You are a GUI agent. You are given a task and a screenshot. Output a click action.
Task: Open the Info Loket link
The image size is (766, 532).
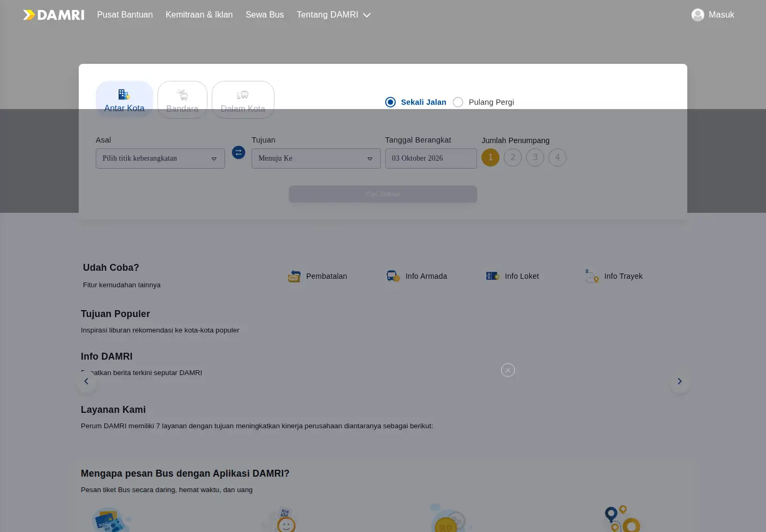click(522, 276)
